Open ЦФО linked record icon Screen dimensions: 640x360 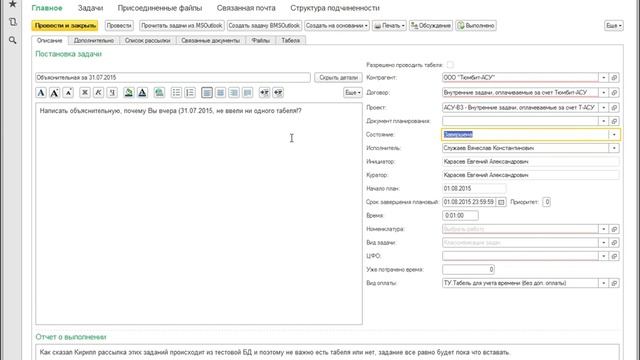pos(614,256)
